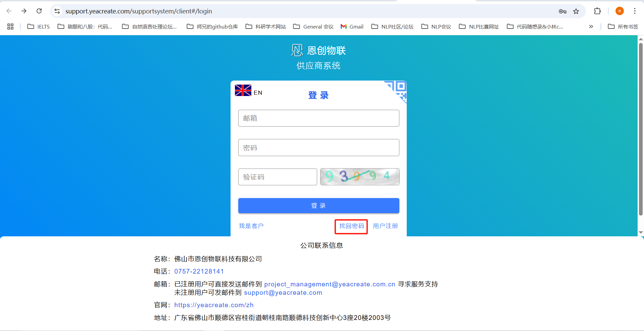Click the 找回密码 link
This screenshot has height=331, width=644.
pyautogui.click(x=351, y=226)
